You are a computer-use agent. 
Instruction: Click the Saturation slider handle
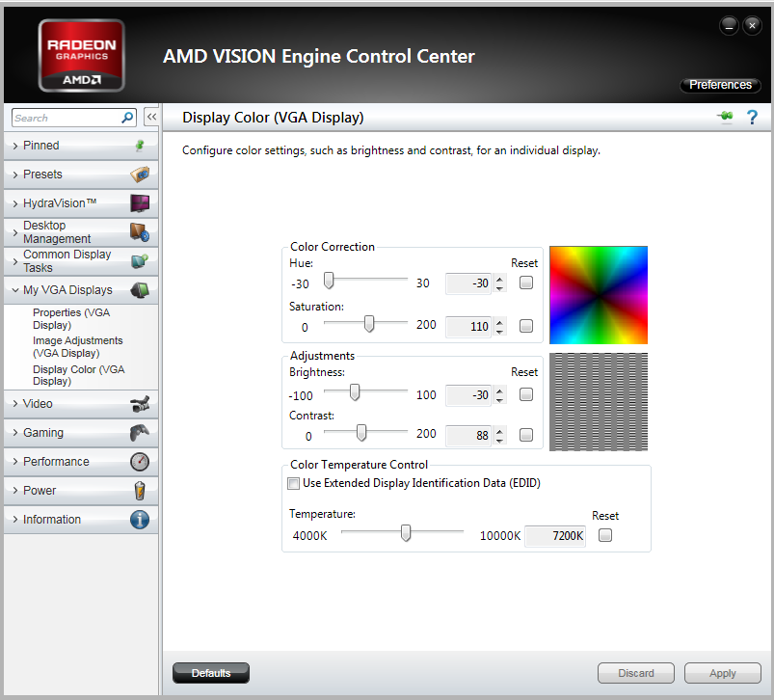pyautogui.click(x=369, y=324)
